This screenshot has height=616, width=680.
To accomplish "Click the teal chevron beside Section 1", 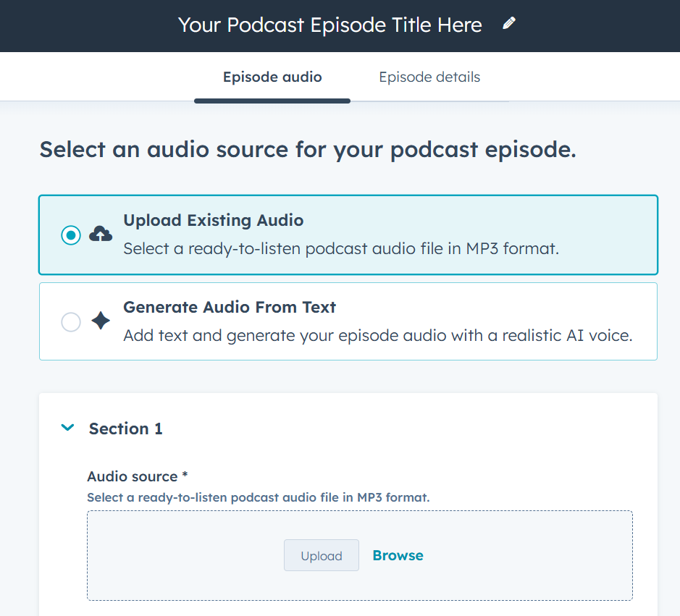I will (x=67, y=428).
